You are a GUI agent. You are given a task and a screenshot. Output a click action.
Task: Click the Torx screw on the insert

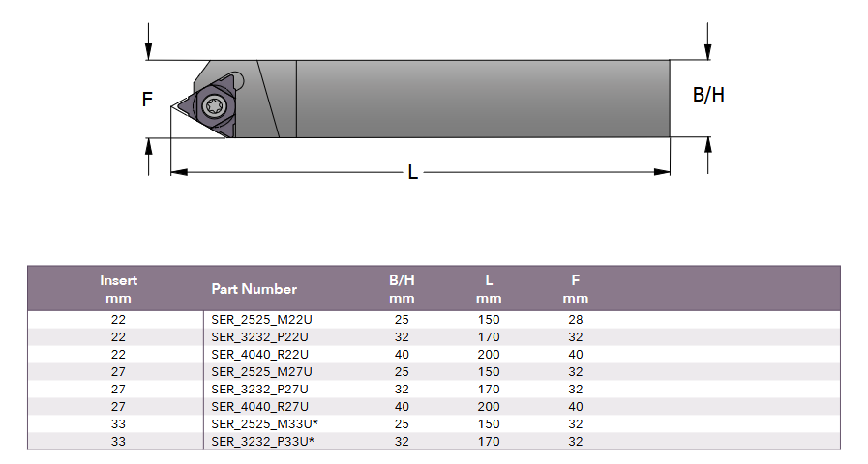point(213,105)
